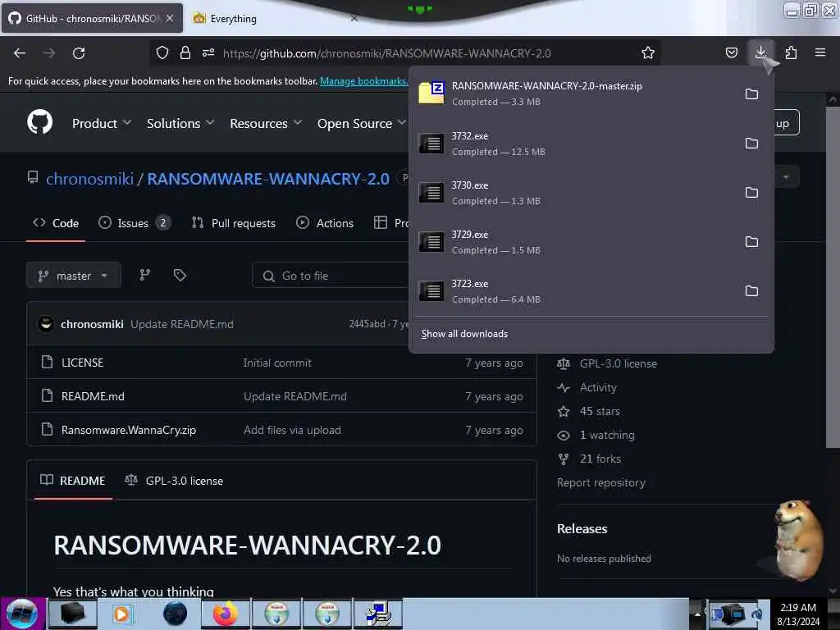
Task: View the 21 forks link
Action: 600,459
